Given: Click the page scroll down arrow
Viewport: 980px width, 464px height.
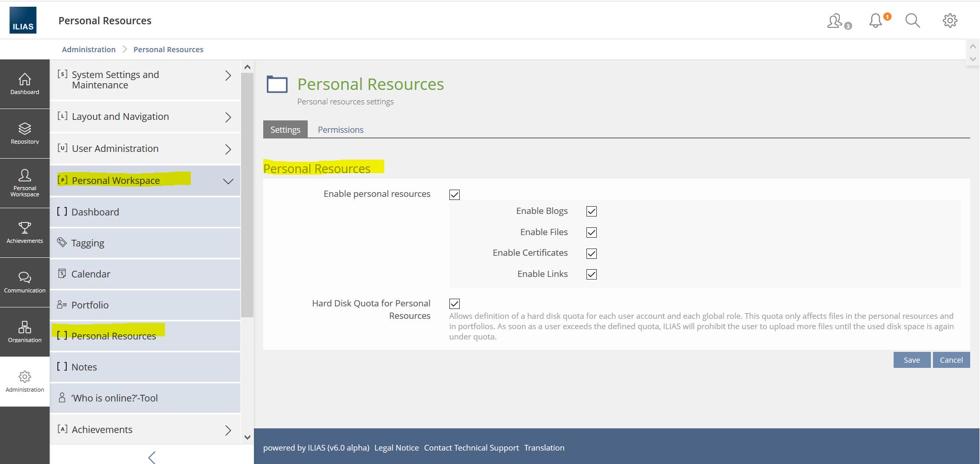Looking at the screenshot, I should 973,59.
